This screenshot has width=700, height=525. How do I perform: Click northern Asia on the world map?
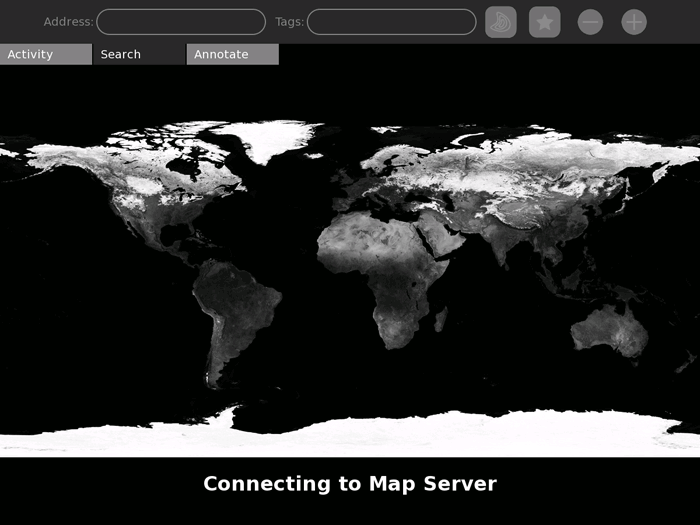tap(530, 170)
